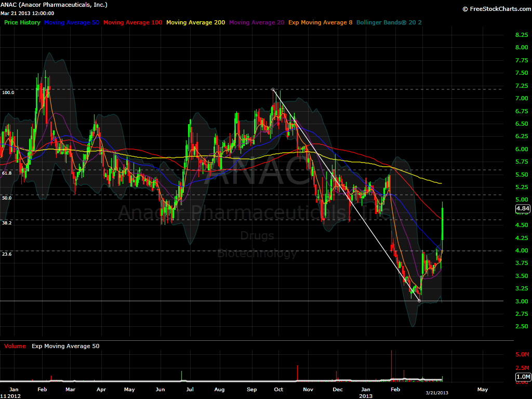Click the Nov month label on time axis
The image size is (532, 399).
pyautogui.click(x=308, y=390)
